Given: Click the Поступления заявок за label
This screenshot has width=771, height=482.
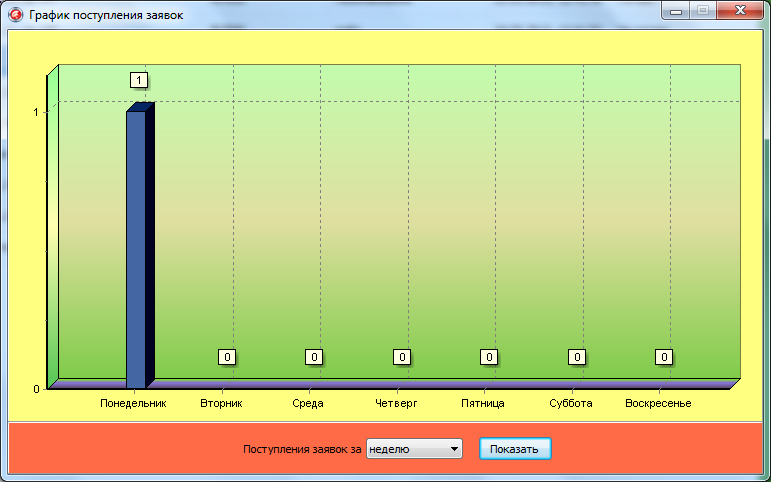Looking at the screenshot, I should point(302,449).
